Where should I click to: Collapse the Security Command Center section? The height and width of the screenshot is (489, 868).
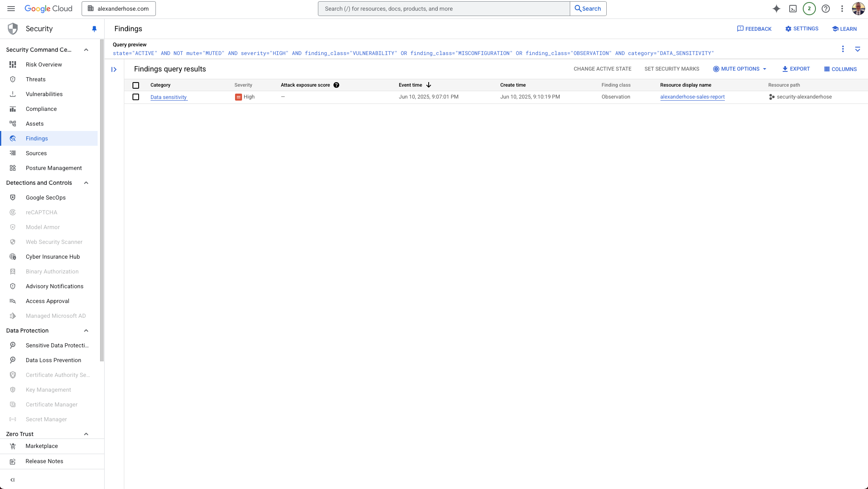[x=86, y=50]
